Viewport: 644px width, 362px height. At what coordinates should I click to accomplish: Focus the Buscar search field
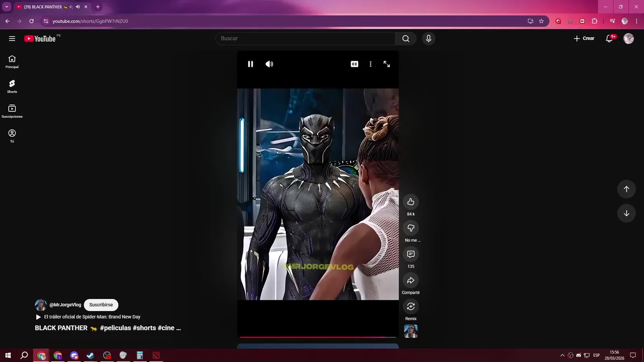(305, 39)
